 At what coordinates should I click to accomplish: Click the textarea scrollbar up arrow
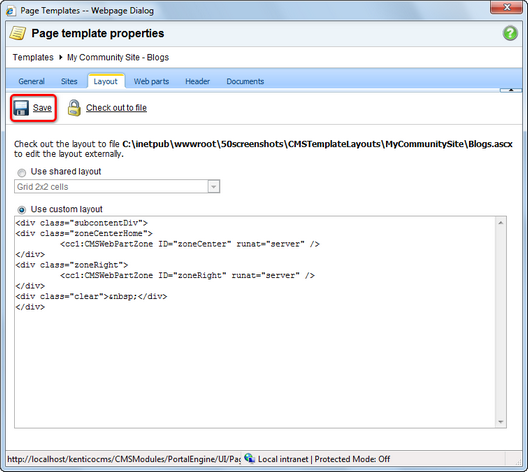(x=501, y=223)
